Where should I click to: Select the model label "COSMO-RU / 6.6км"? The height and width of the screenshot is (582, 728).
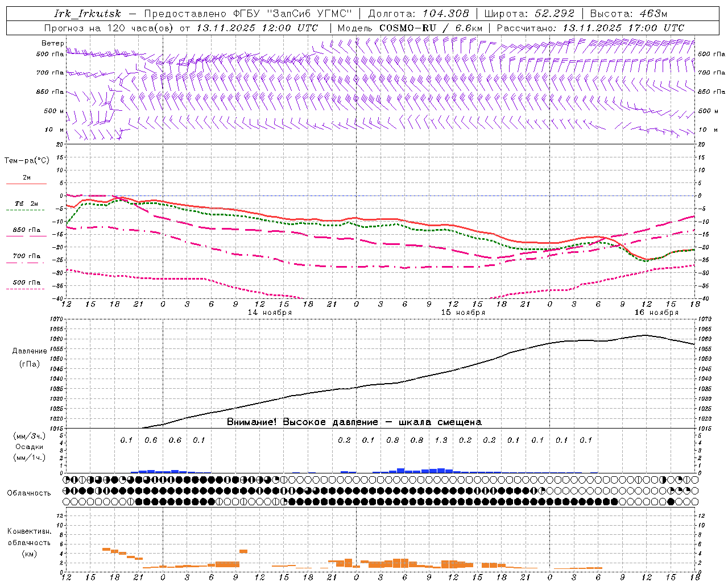pos(431,28)
